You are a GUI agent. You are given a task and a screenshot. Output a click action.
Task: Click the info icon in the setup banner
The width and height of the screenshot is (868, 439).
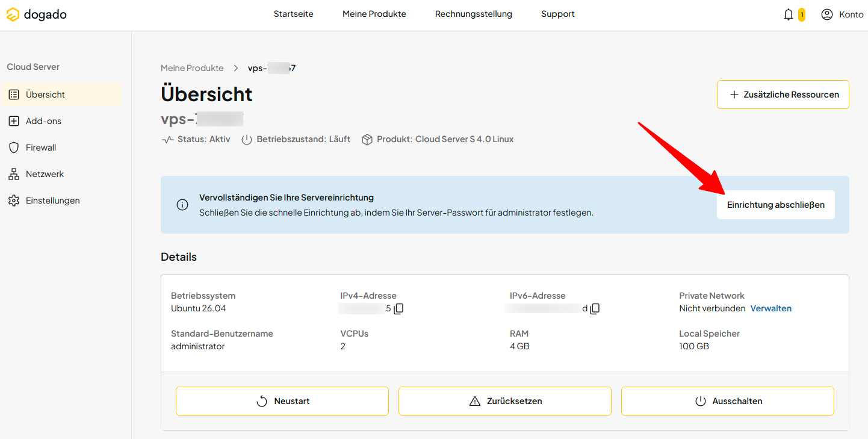[x=182, y=205]
